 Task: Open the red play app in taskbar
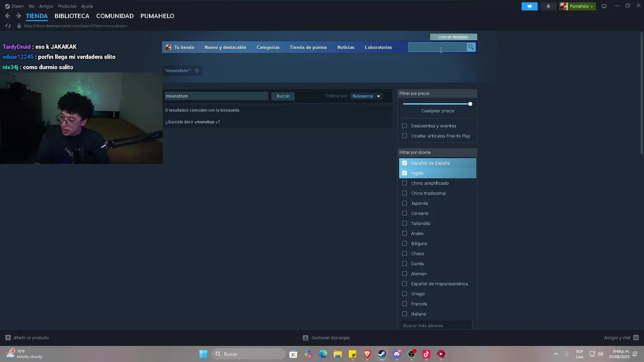click(x=441, y=354)
